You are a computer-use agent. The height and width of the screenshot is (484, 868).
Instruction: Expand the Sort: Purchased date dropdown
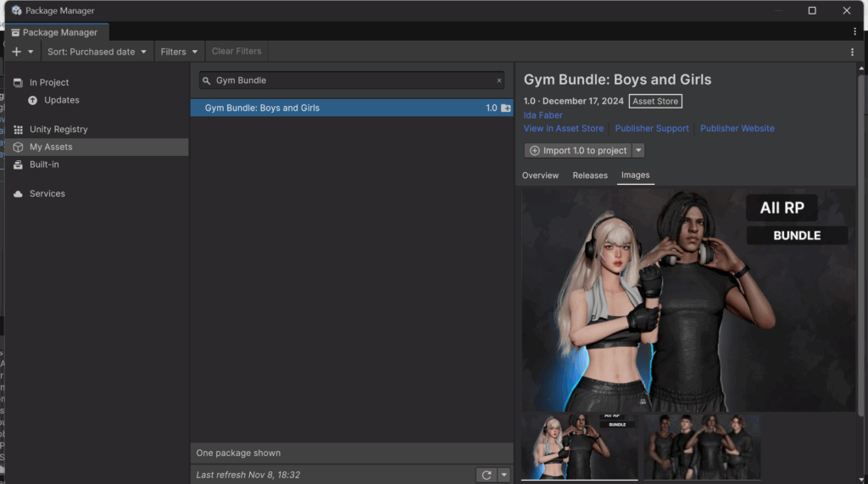point(97,52)
